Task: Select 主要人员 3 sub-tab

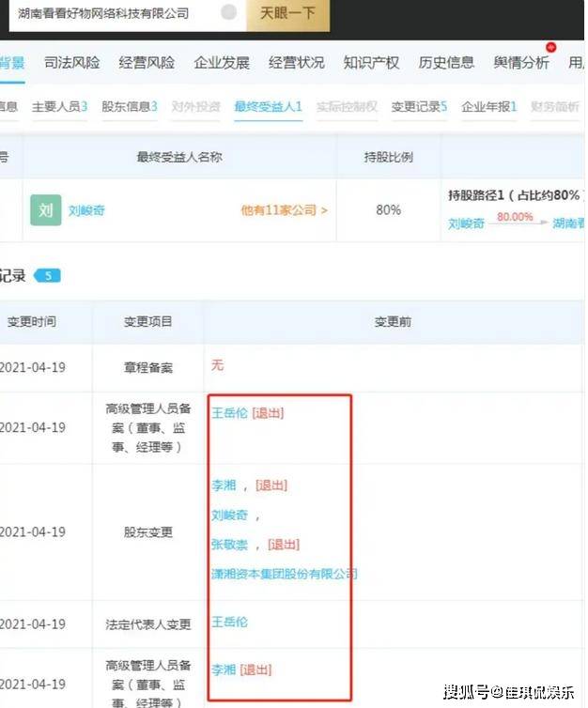Action: [59, 107]
